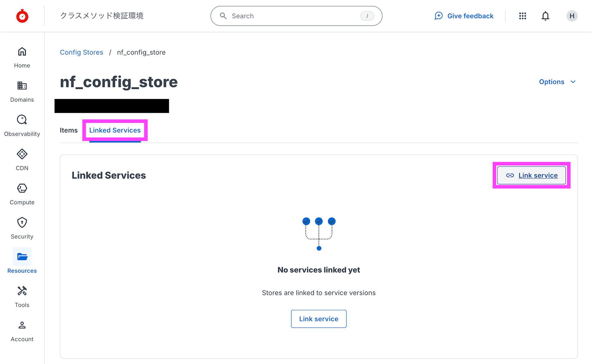Open user avatar H menu
593x364 pixels.
572,16
